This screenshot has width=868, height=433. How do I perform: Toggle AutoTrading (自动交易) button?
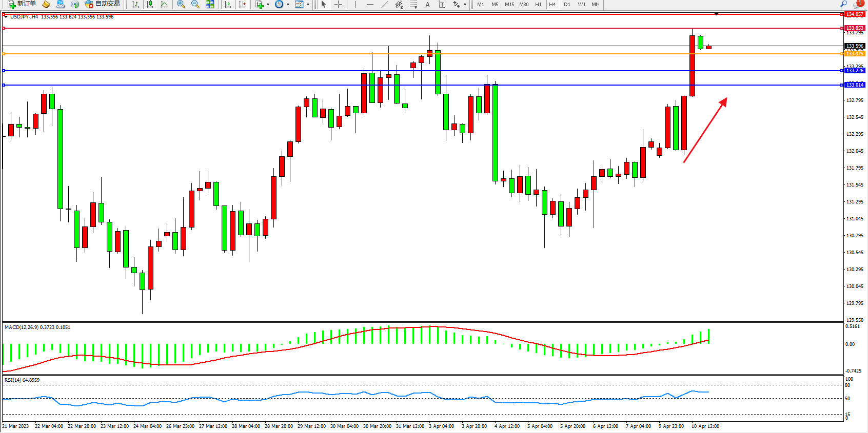point(102,4)
